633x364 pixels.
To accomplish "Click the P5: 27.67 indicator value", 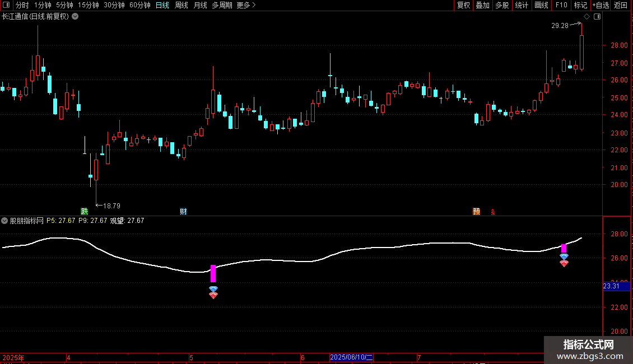I will click(x=61, y=221).
